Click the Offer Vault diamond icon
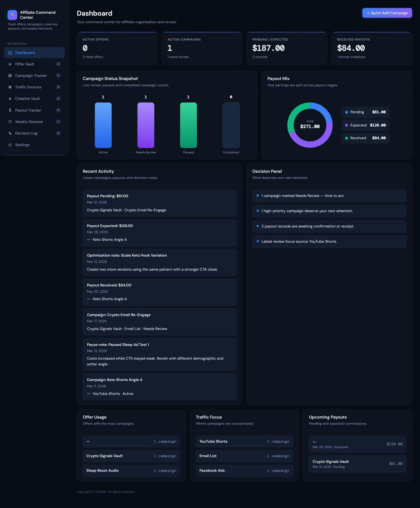Viewport: 420px width, 508px height. [x=10, y=64]
